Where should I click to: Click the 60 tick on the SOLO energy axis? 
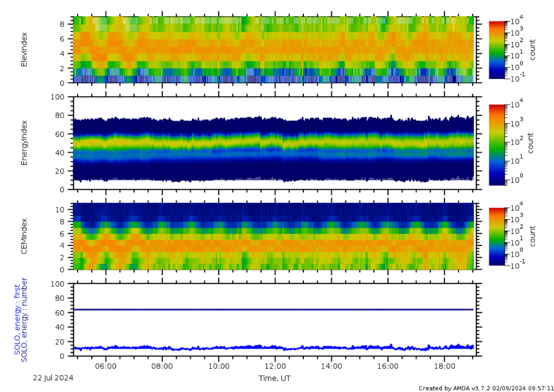pyautogui.click(x=60, y=313)
